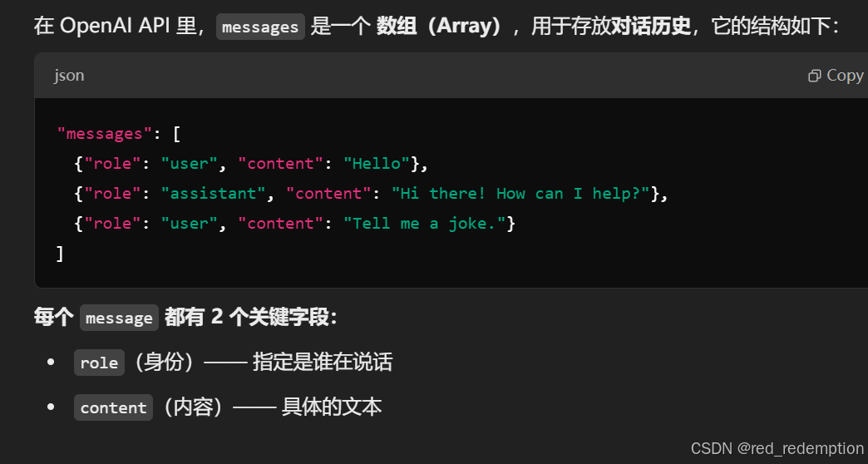Click the bold 对话历史 text
This screenshot has width=868, height=464.
pyautogui.click(x=651, y=27)
